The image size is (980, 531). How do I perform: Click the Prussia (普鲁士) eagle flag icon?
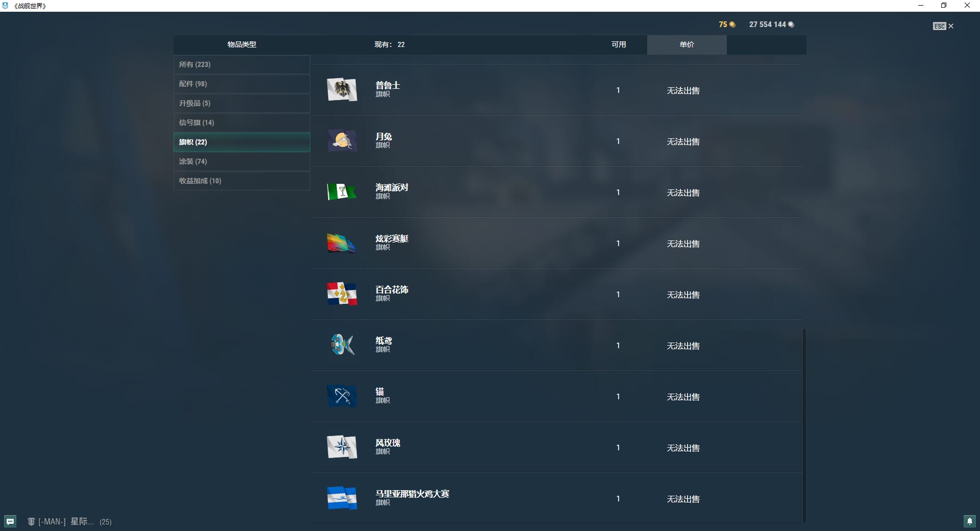[x=341, y=90]
